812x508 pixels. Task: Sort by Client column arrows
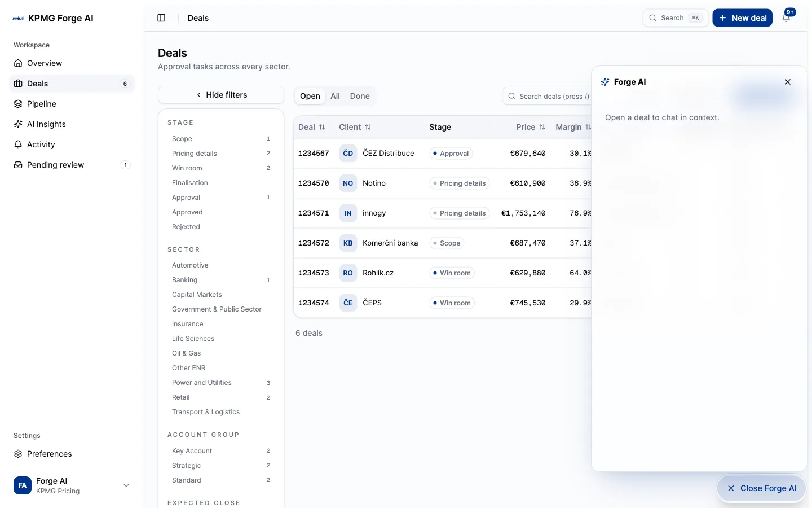368,128
